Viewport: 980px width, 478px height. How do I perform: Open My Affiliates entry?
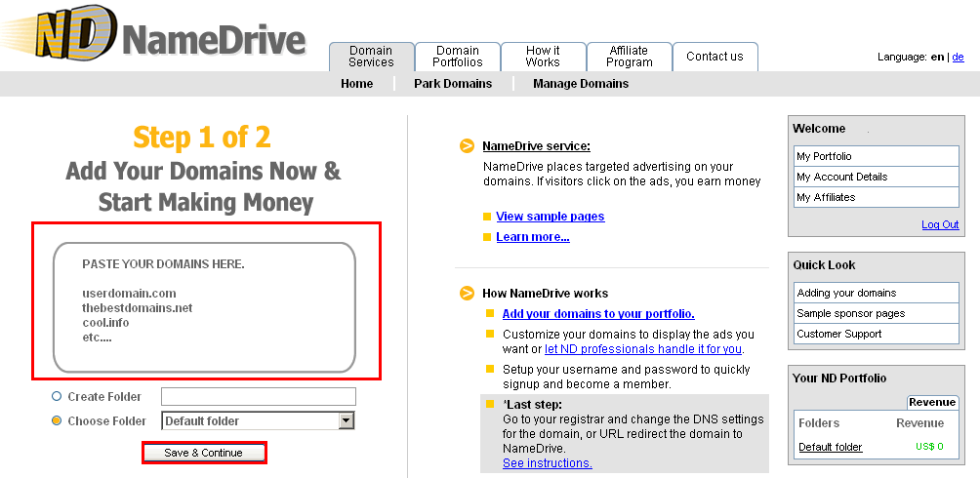tap(877, 197)
